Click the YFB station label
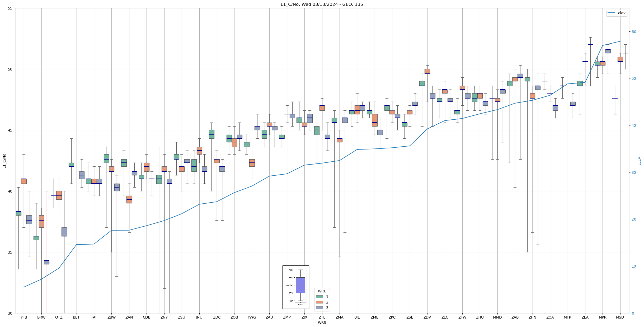 (24, 317)
